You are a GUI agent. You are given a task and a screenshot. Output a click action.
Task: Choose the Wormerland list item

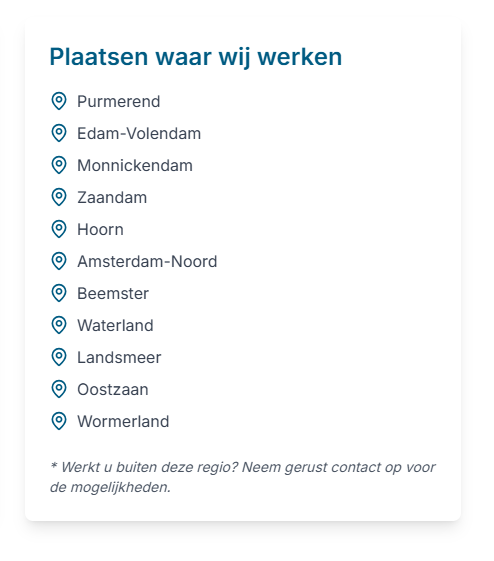pyautogui.click(x=123, y=421)
